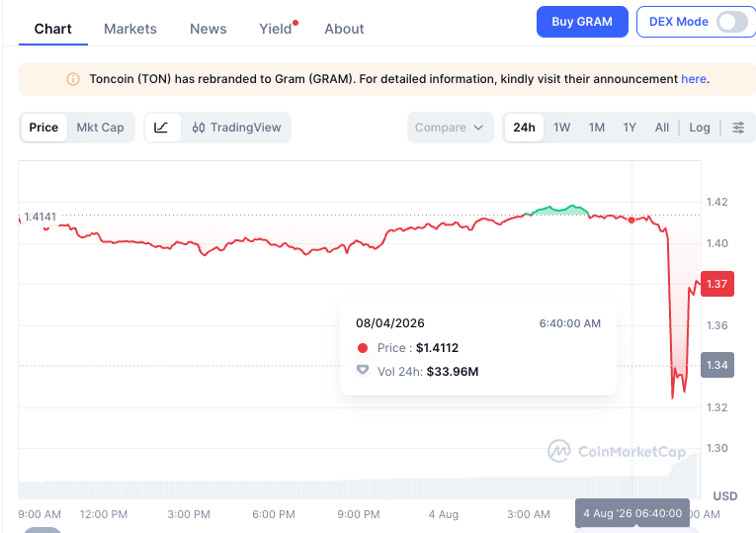
Task: Select the 1Y time range
Action: [x=630, y=128]
